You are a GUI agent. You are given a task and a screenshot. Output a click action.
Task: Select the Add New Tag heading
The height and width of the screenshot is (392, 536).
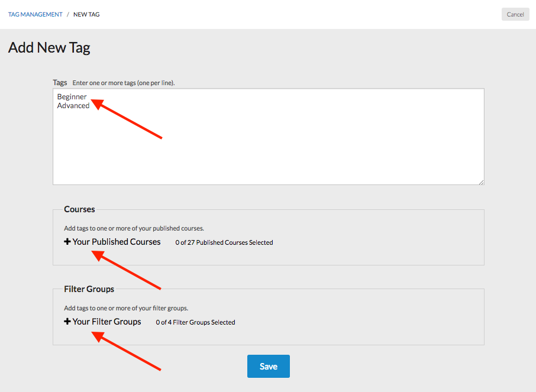[x=49, y=47]
